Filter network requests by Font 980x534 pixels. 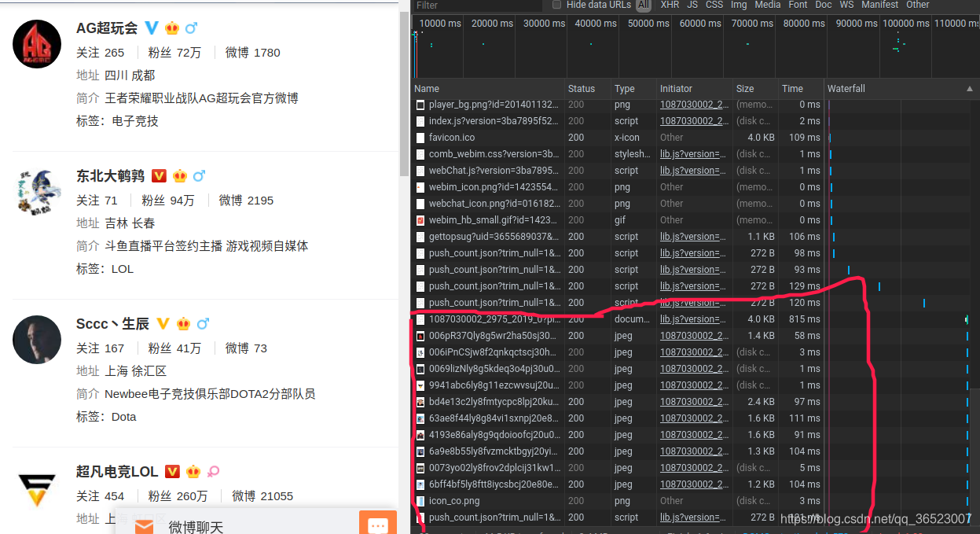click(798, 5)
